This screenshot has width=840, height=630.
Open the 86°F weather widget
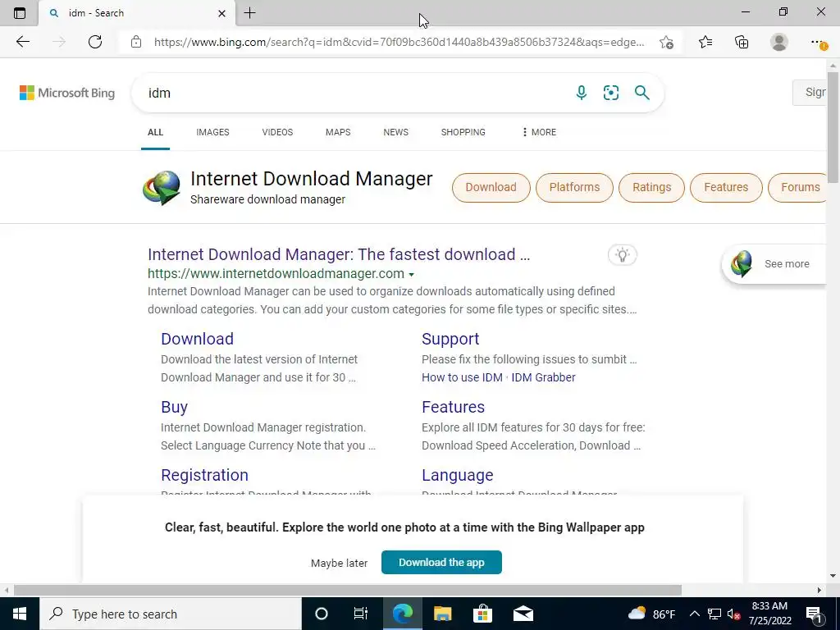click(651, 614)
